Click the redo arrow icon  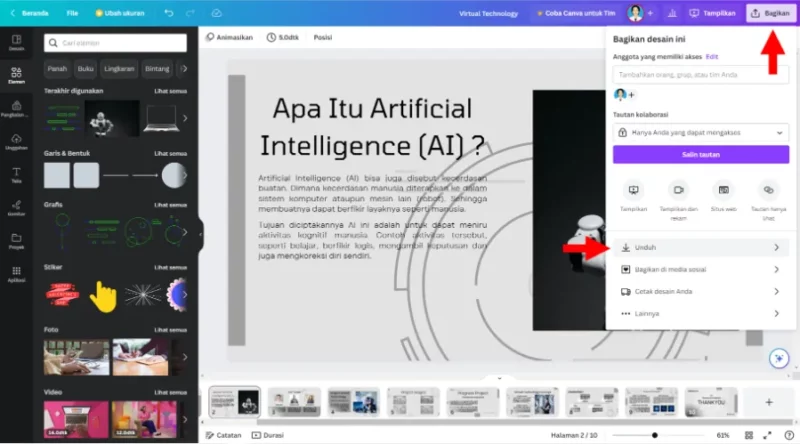pos(190,13)
